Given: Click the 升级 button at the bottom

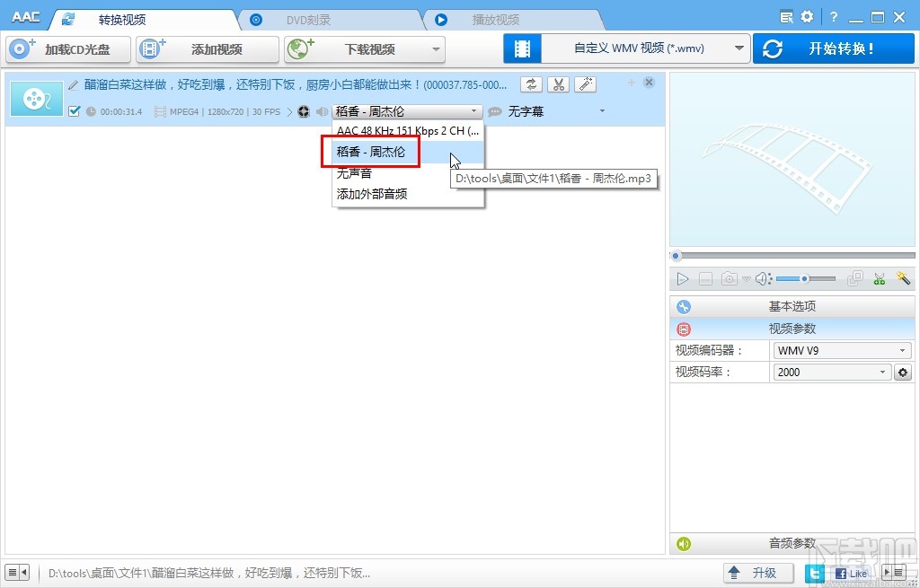Looking at the screenshot, I should point(758,572).
